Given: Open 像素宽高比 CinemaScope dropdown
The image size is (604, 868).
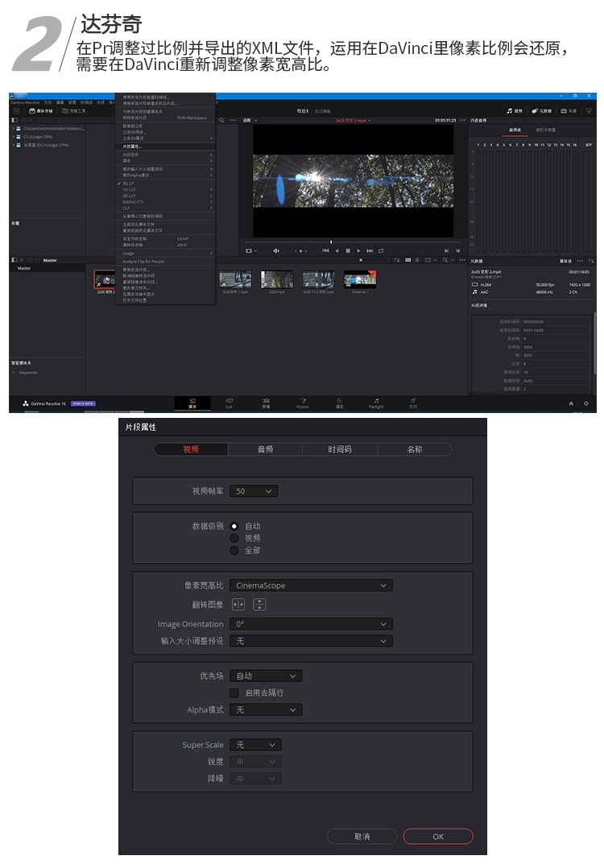Looking at the screenshot, I should coord(311,585).
